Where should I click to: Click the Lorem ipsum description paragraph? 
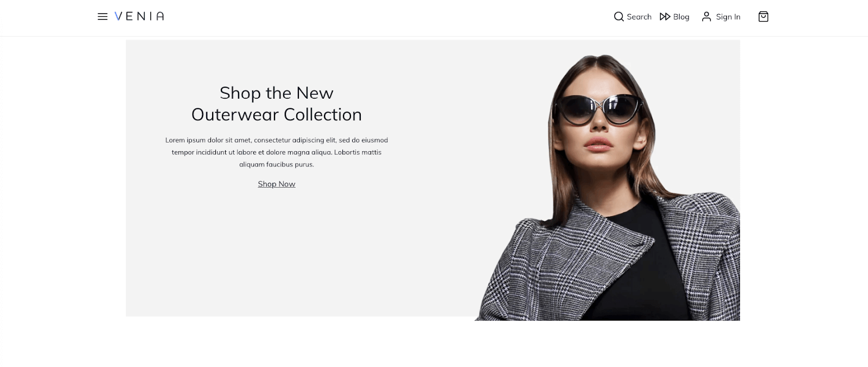pyautogui.click(x=277, y=152)
